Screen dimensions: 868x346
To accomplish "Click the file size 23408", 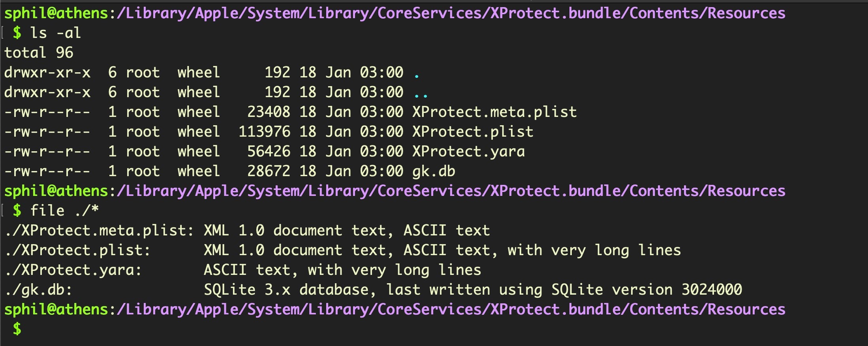I will click(269, 112).
